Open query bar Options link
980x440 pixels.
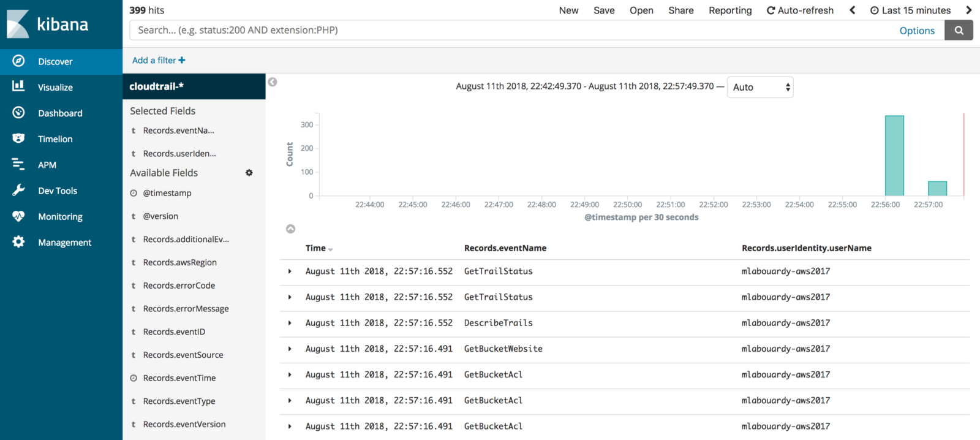(917, 31)
